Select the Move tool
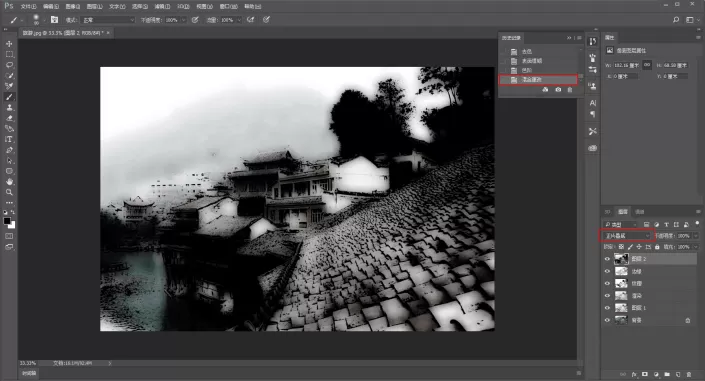 point(9,44)
